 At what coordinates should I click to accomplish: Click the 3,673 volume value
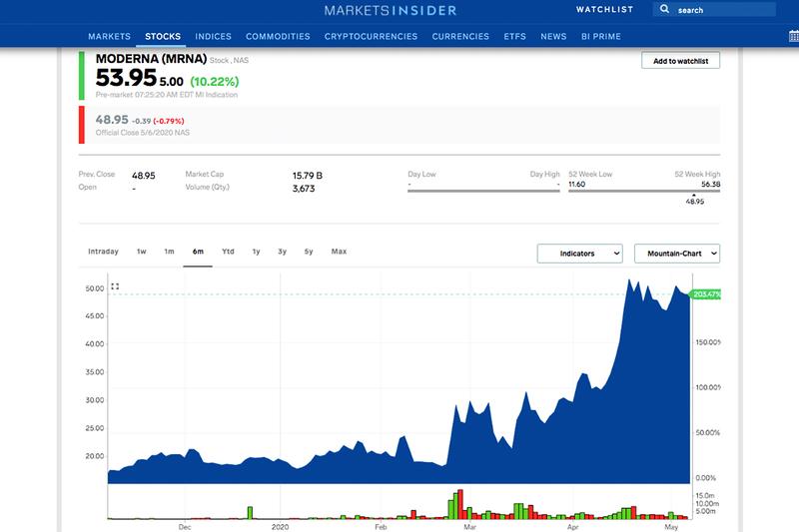(304, 189)
